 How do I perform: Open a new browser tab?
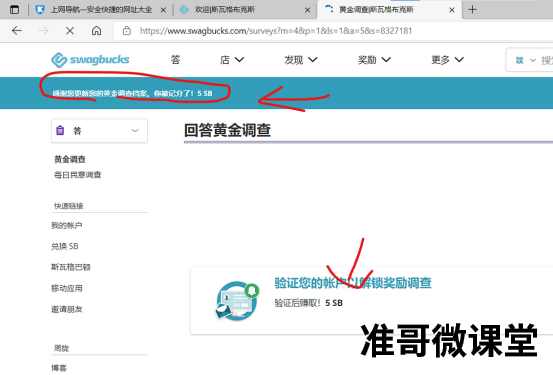coord(472,10)
